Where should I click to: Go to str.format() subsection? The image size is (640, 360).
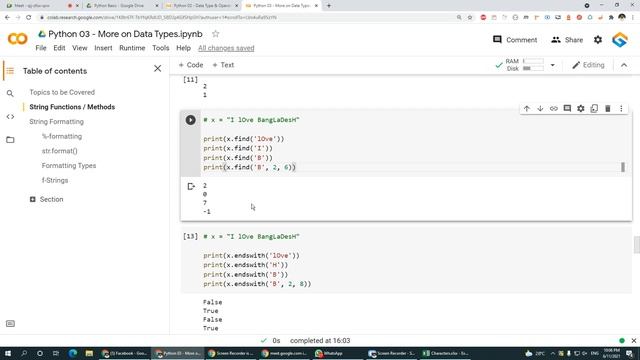[59, 151]
